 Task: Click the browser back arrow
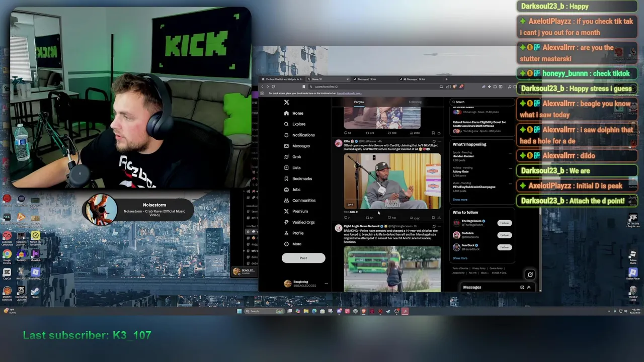coord(262,86)
